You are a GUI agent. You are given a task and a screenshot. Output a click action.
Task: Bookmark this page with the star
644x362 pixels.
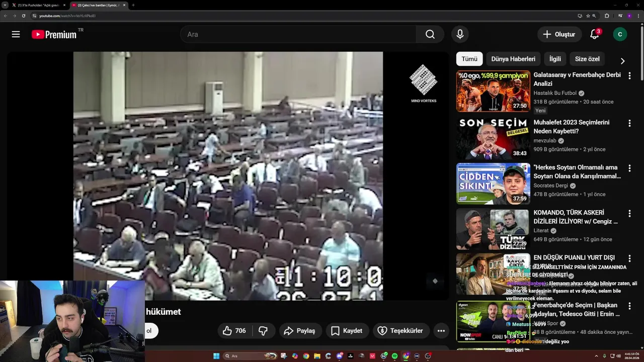tap(588, 16)
